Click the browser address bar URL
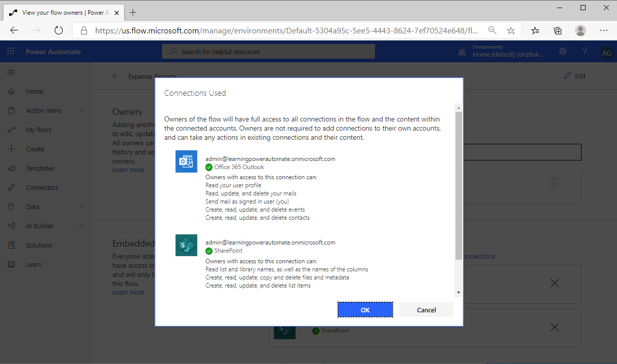 click(286, 30)
